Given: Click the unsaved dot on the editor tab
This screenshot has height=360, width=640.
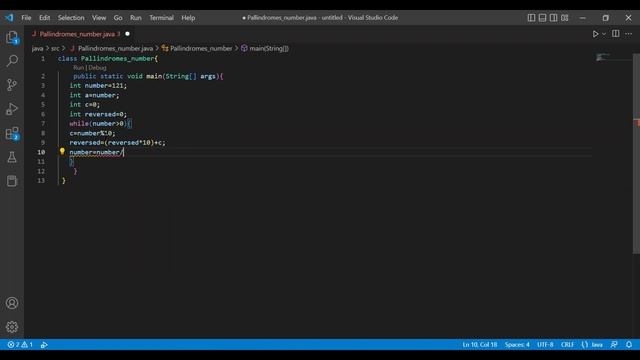Looking at the screenshot, I should point(127,34).
